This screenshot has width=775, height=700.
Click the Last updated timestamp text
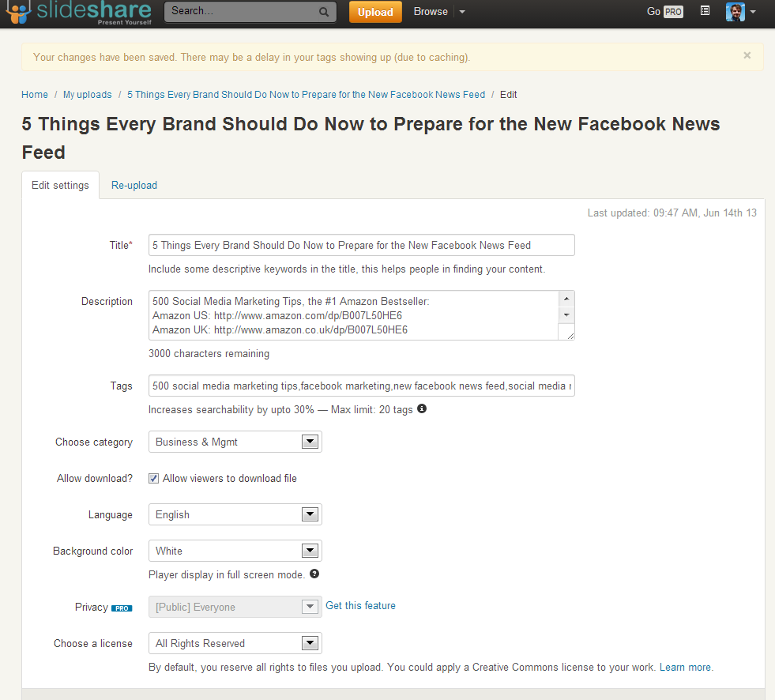coord(672,213)
